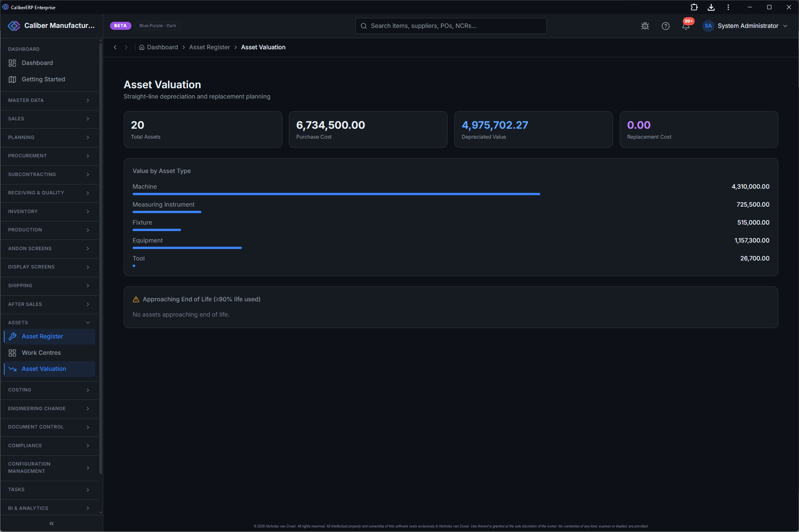Click the Blue·Purple · Dark theme chip

tap(157, 26)
